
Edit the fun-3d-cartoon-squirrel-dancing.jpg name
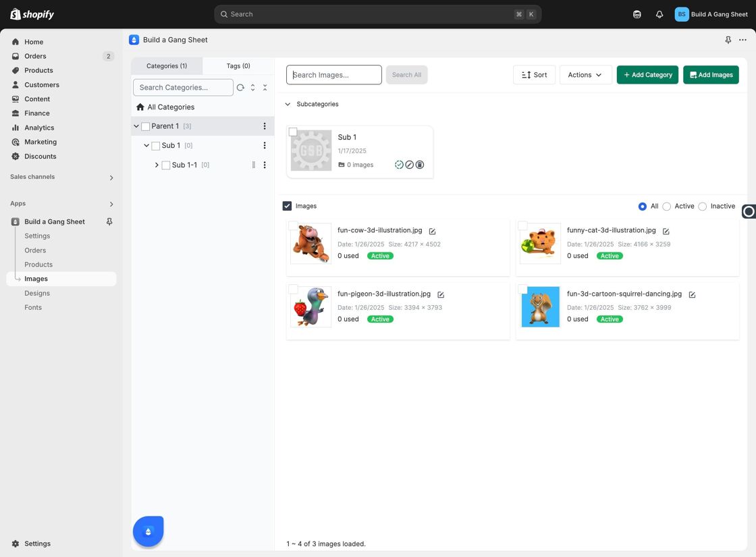click(x=692, y=294)
